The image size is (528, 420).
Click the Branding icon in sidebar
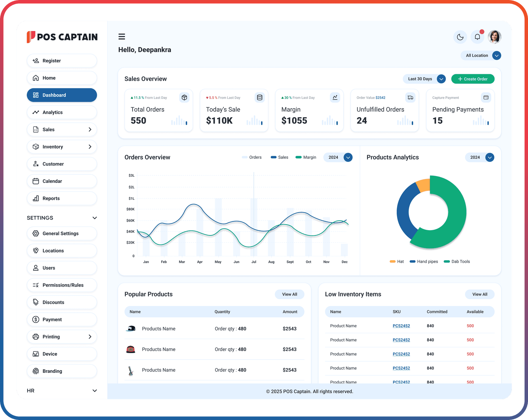pyautogui.click(x=36, y=371)
